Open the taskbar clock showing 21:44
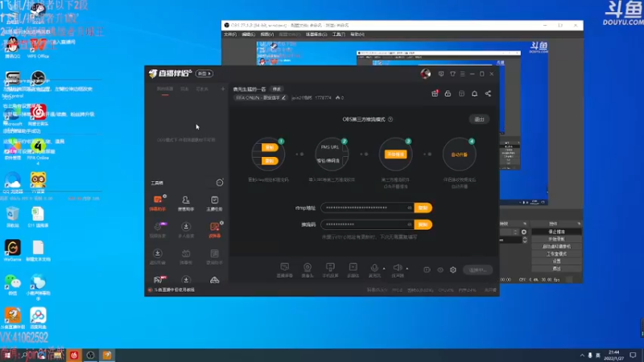Screen dimensions: 644x362 tap(613, 356)
